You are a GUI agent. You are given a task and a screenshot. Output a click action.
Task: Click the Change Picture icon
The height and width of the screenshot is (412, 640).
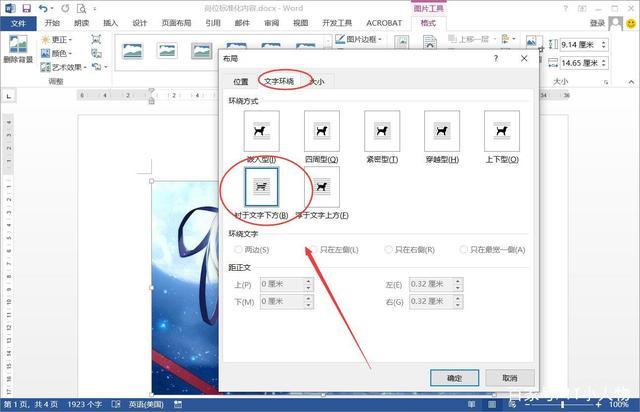pos(96,53)
